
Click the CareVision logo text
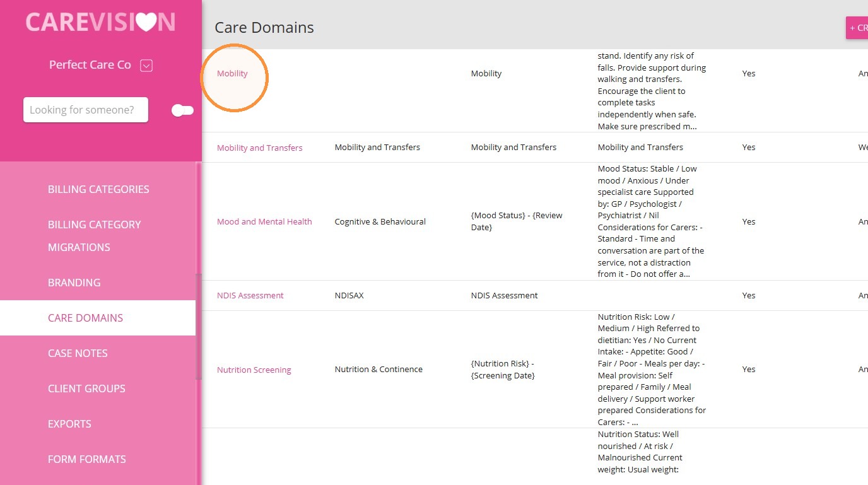pos(100,22)
